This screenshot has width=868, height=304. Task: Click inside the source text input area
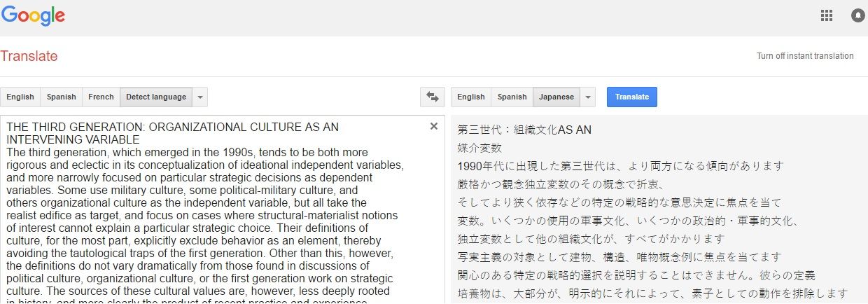pos(222,209)
